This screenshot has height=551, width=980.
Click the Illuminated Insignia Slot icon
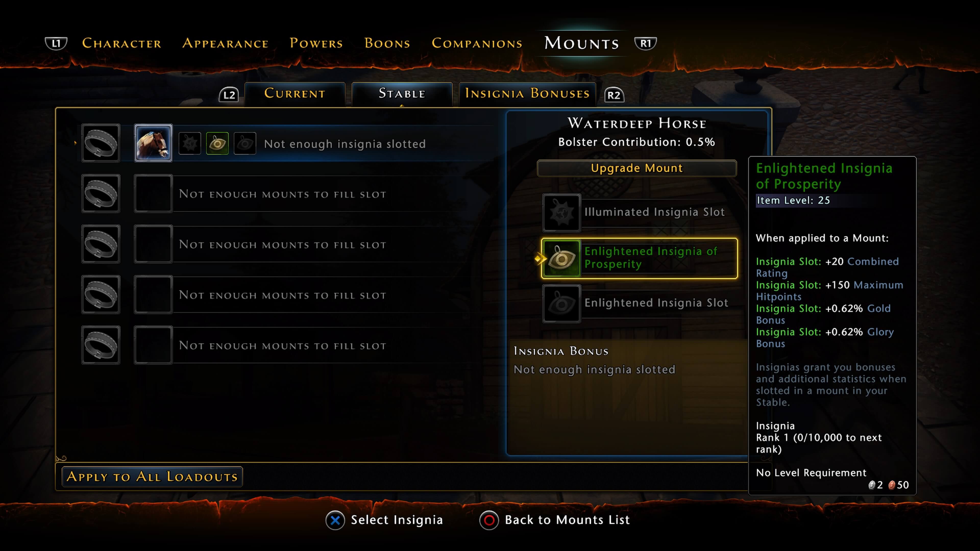[561, 212]
